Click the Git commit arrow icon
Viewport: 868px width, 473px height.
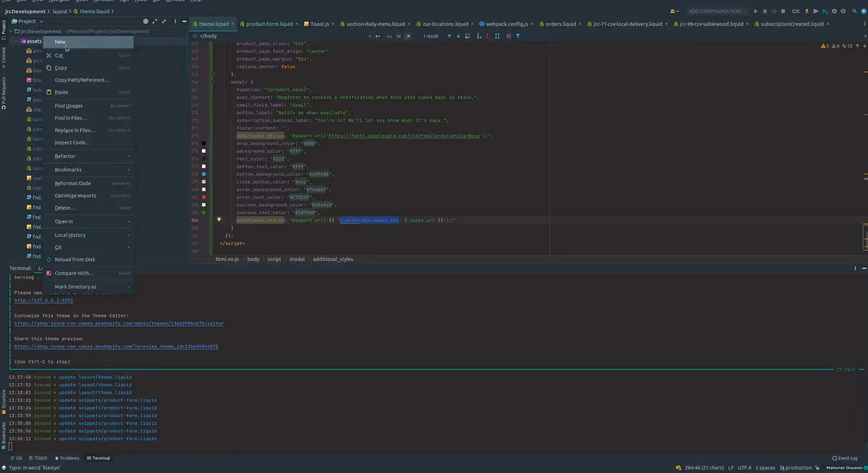[x=816, y=11]
